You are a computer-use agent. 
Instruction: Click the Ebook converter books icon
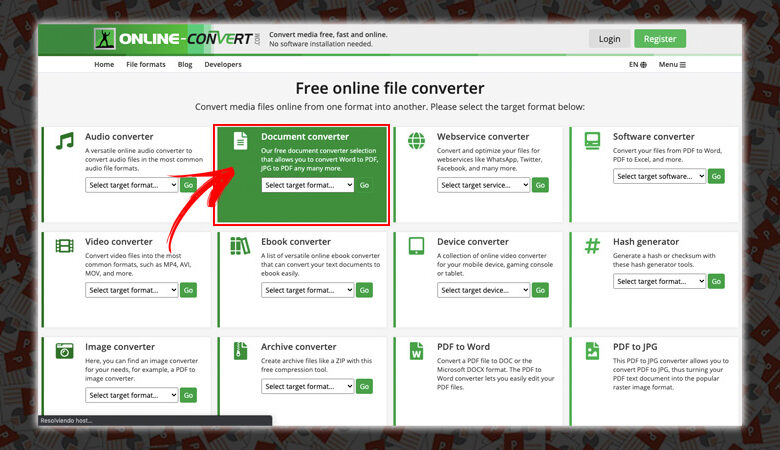[x=240, y=246]
